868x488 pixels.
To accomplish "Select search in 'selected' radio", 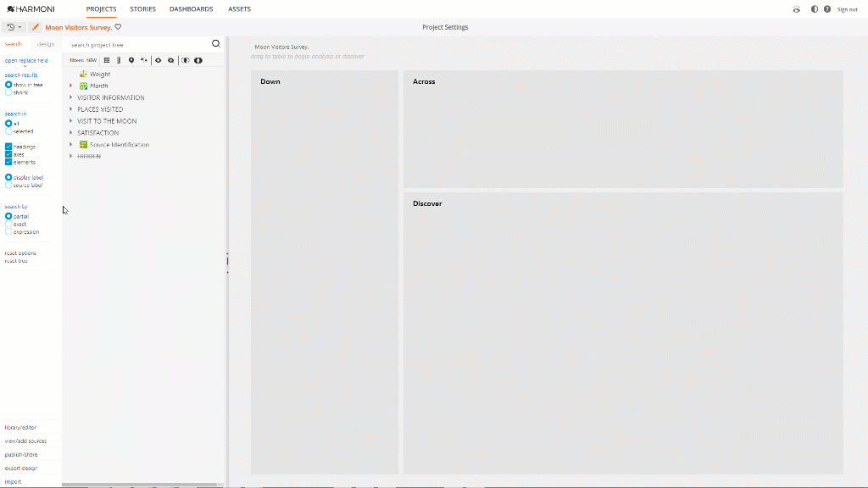I will click(x=8, y=131).
